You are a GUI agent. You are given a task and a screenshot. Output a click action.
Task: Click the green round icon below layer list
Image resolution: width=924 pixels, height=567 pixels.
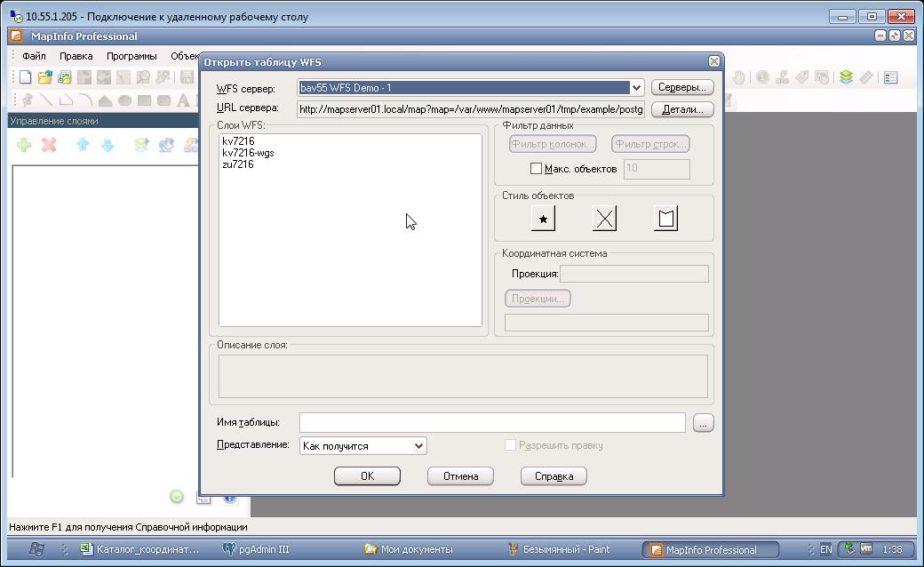click(176, 497)
